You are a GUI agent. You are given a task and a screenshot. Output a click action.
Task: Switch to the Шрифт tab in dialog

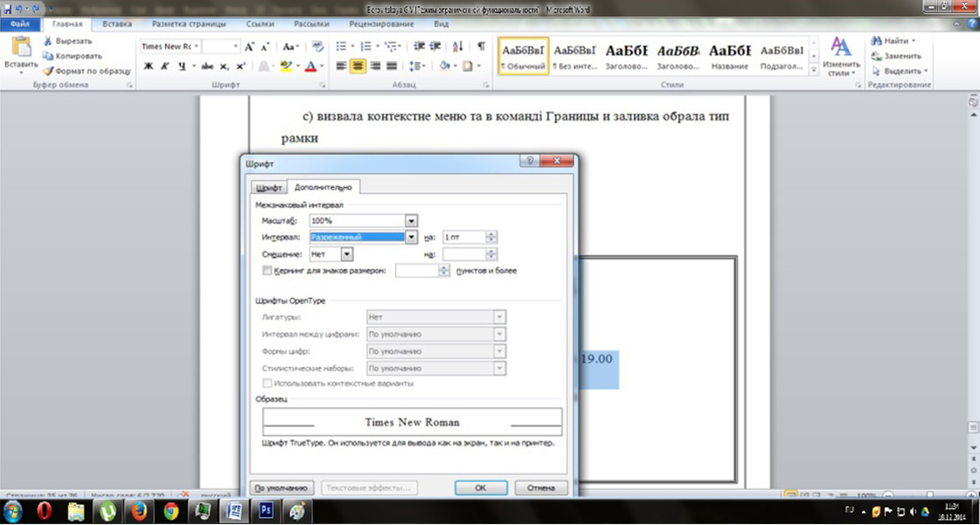[268, 187]
